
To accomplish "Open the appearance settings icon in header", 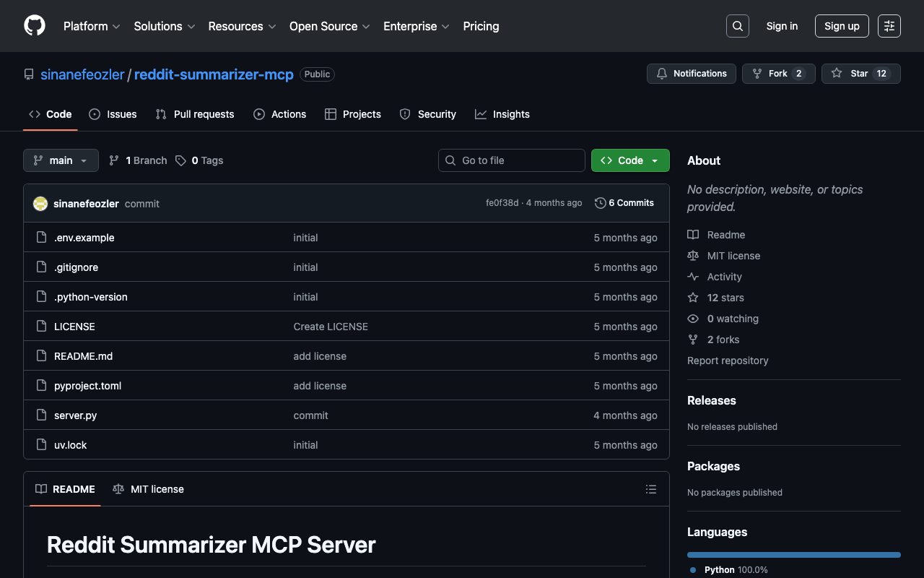I will pyautogui.click(x=889, y=26).
